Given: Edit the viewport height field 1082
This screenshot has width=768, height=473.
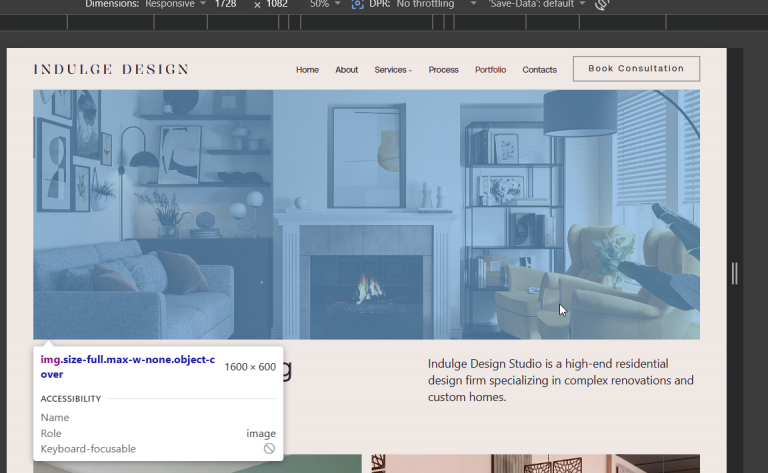Looking at the screenshot, I should (x=277, y=4).
